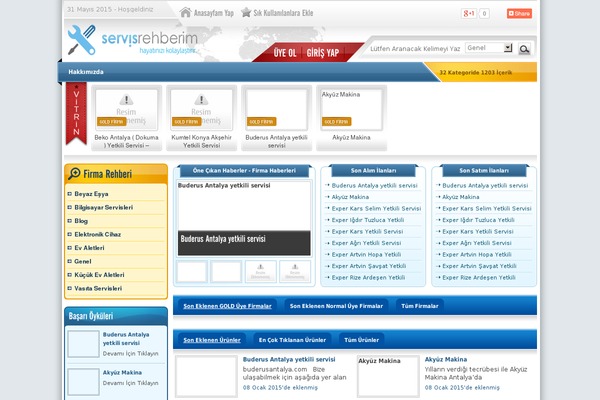Switch to Son Eklenen Normal Üye Firmalar tab
Image resolution: width=600 pixels, height=400 pixels.
[x=336, y=306]
